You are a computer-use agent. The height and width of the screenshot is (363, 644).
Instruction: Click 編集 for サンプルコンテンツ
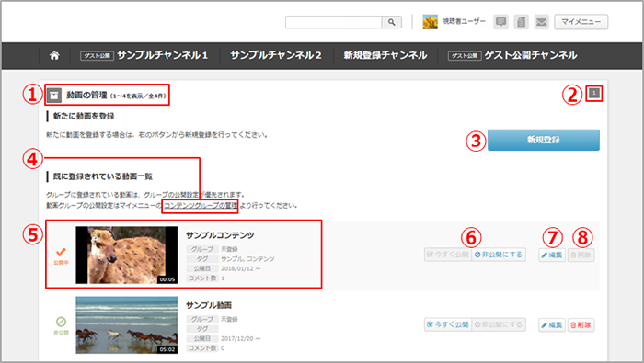tap(552, 255)
